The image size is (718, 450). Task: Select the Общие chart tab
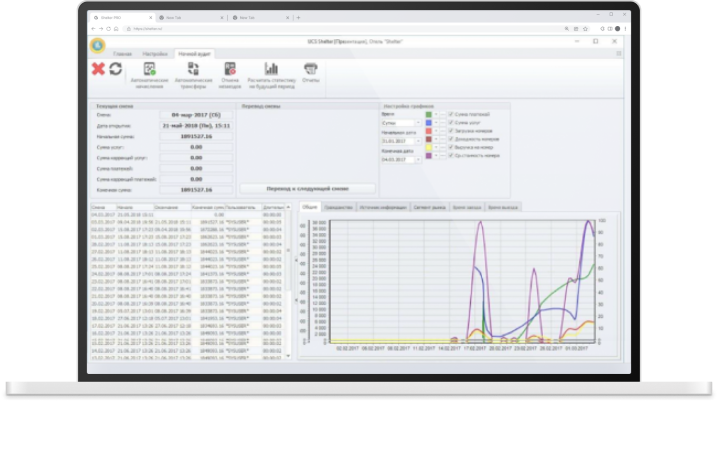tap(310, 207)
